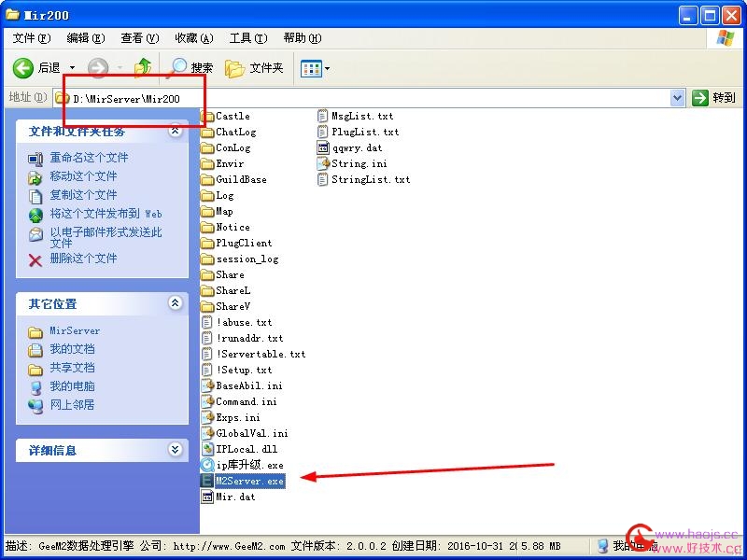
Task: Open MirServer in Other Places
Action: click(x=75, y=330)
